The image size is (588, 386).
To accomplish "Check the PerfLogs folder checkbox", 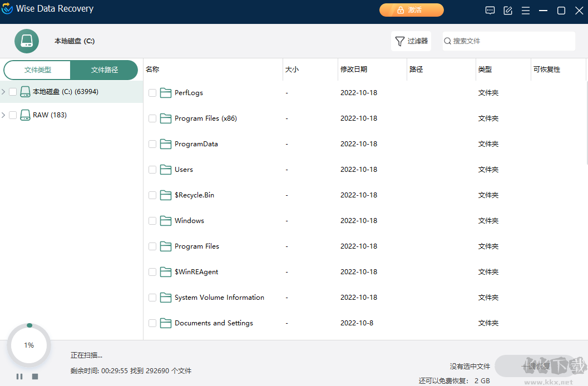I will pyautogui.click(x=152, y=92).
